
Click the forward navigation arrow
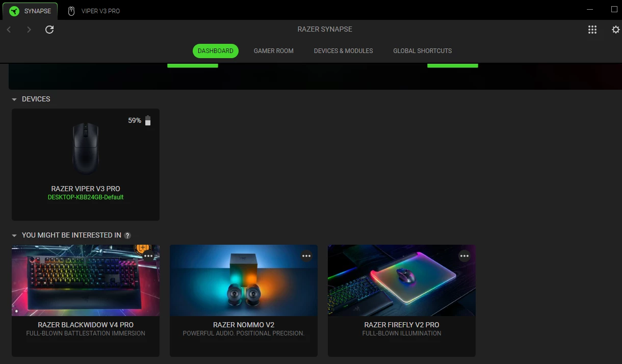(29, 30)
